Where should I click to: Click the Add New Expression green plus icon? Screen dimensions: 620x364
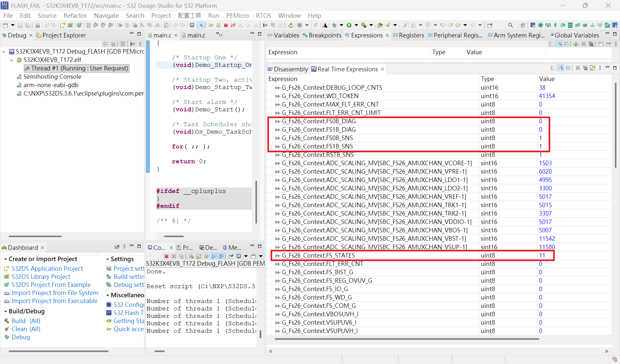pyautogui.click(x=576, y=44)
